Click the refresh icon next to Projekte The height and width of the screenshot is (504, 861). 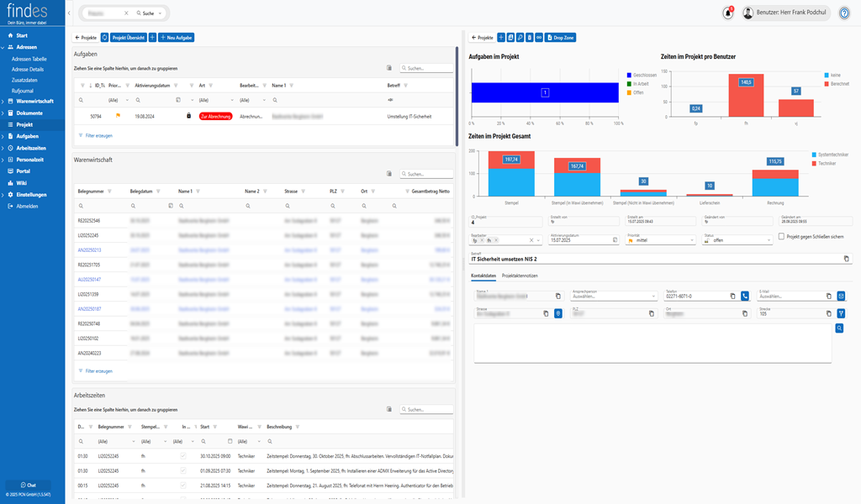pos(105,38)
